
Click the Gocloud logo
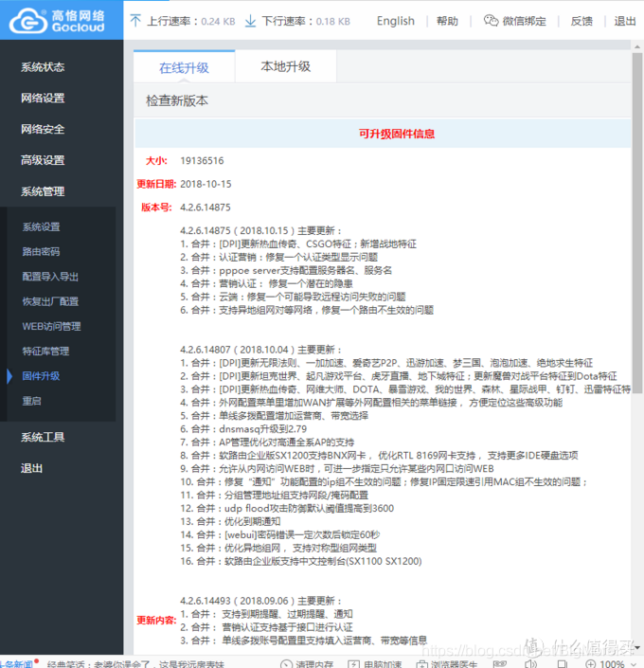(57, 21)
